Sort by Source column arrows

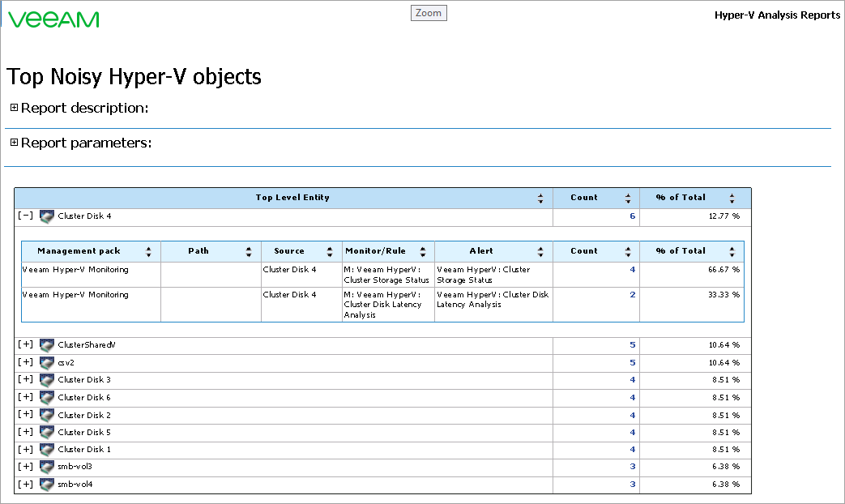pos(329,252)
